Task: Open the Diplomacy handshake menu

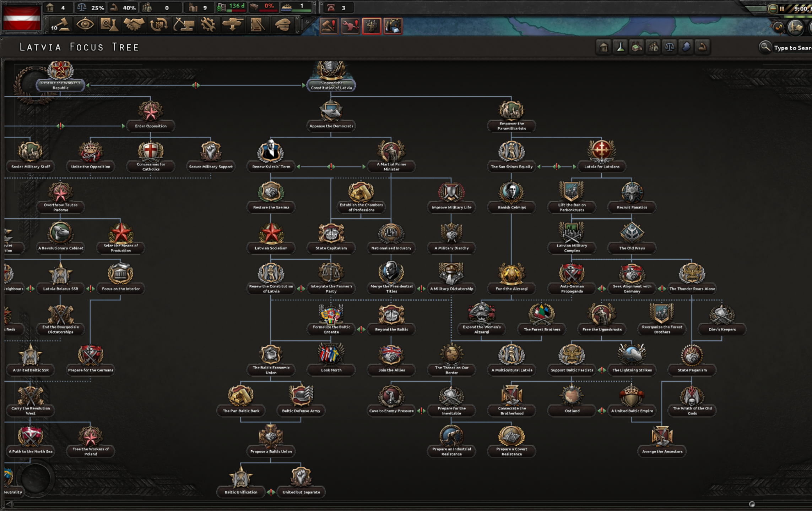Action: [134, 25]
